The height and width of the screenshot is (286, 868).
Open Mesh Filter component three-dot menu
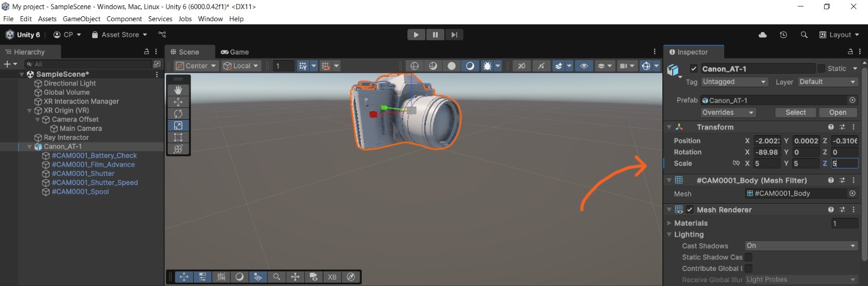[853, 180]
